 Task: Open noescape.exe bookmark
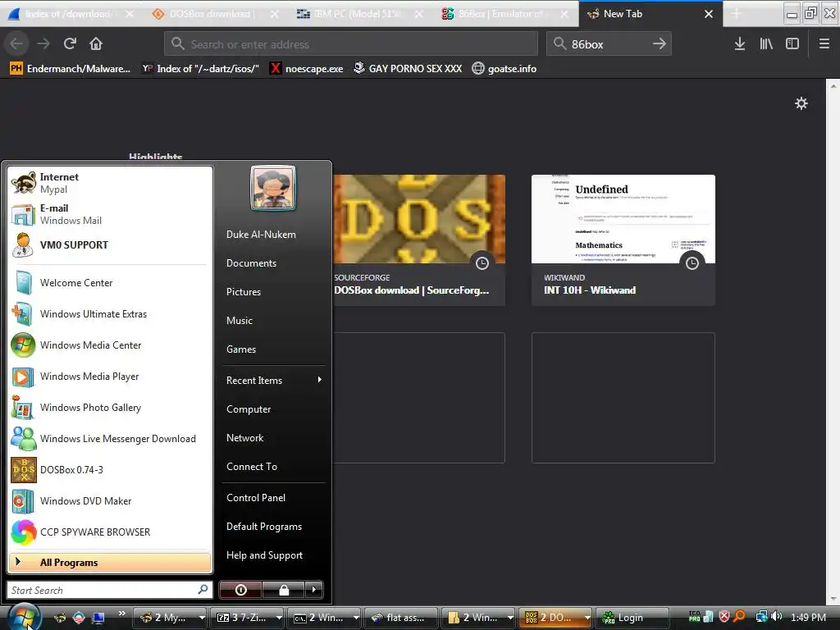click(x=307, y=69)
